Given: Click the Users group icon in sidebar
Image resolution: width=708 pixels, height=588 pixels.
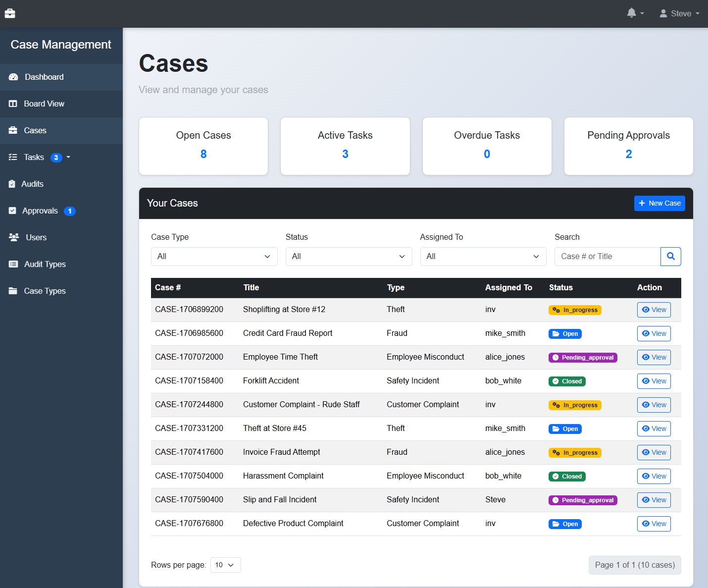Looking at the screenshot, I should 14,238.
